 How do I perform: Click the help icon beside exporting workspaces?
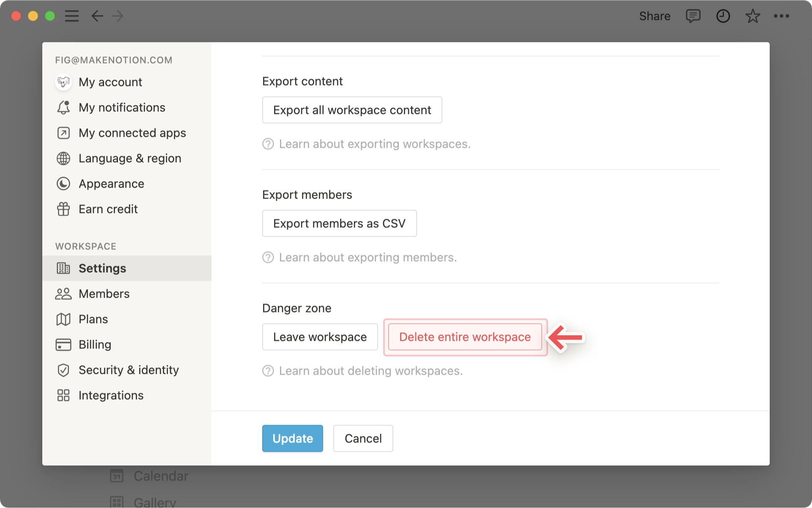(268, 144)
